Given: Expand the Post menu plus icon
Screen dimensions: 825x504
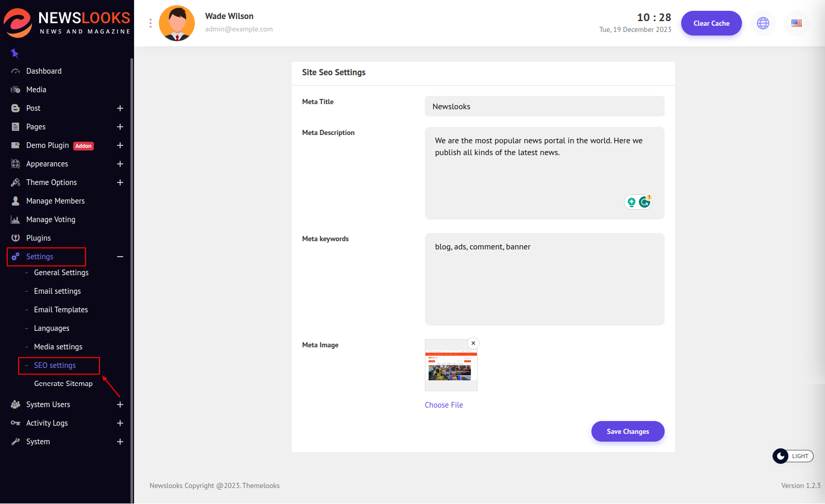Looking at the screenshot, I should [120, 108].
